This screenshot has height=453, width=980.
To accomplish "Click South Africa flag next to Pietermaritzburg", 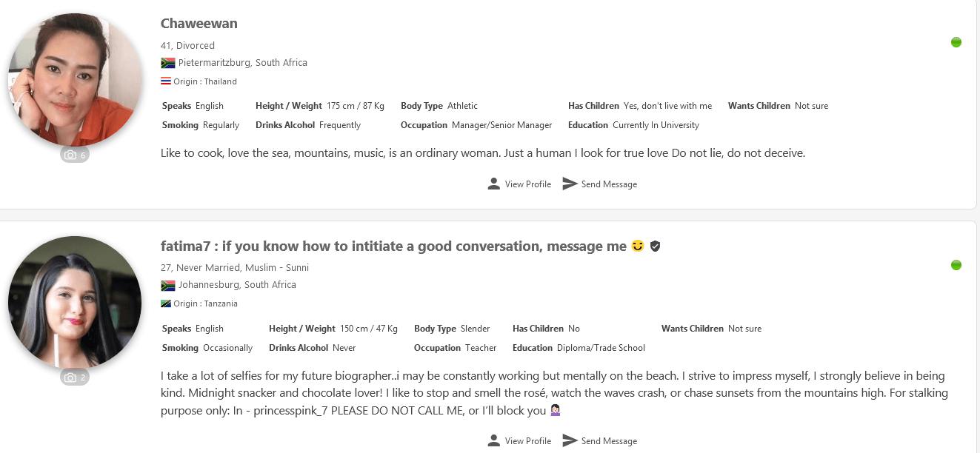I will 167,63.
